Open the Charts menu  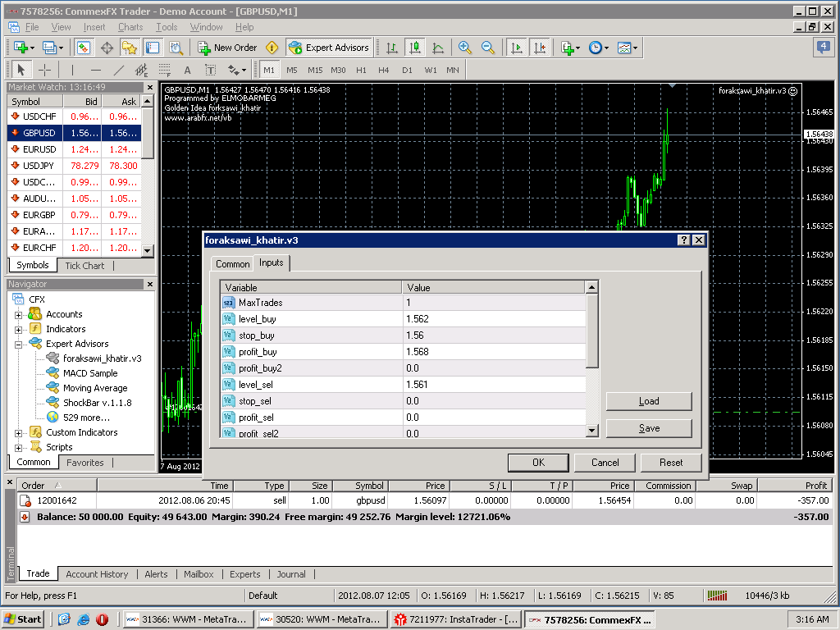point(130,27)
